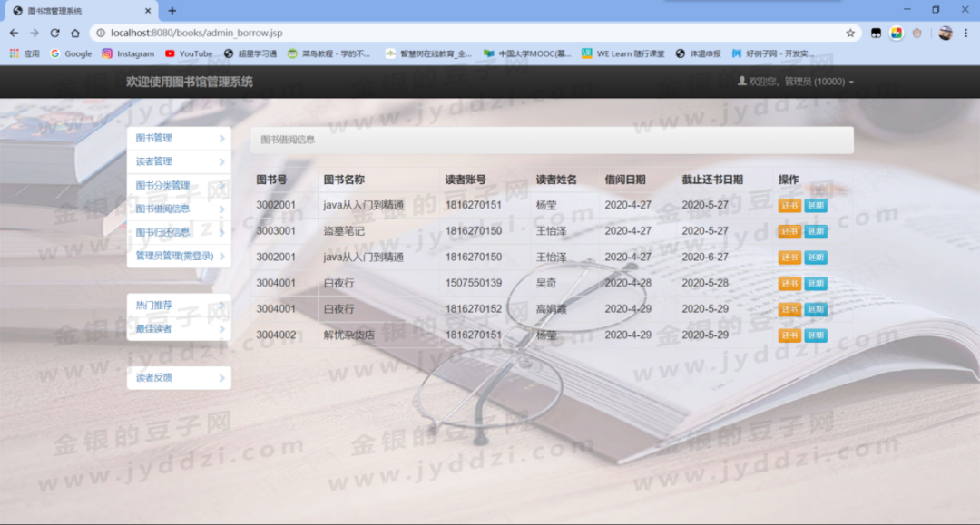Open 图书管理 in the sidebar
Image resolution: width=980 pixels, height=525 pixels.
pyautogui.click(x=180, y=138)
